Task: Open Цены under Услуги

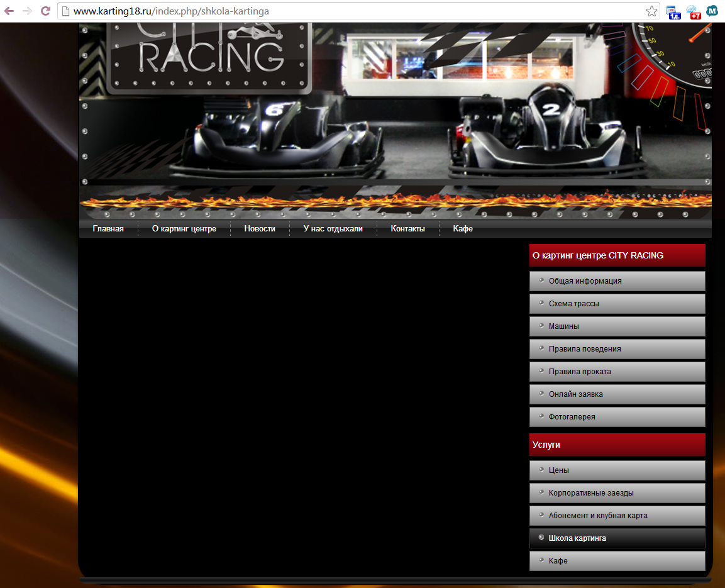Action: pos(617,470)
